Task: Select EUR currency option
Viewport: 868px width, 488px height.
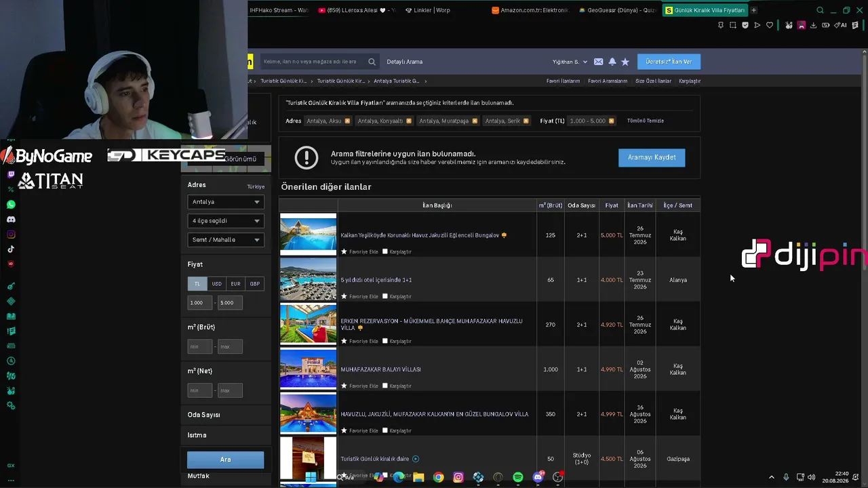Action: pyautogui.click(x=235, y=284)
